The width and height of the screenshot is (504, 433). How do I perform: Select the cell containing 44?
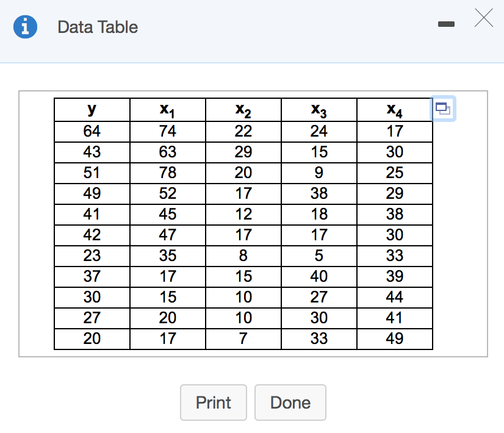(x=395, y=297)
